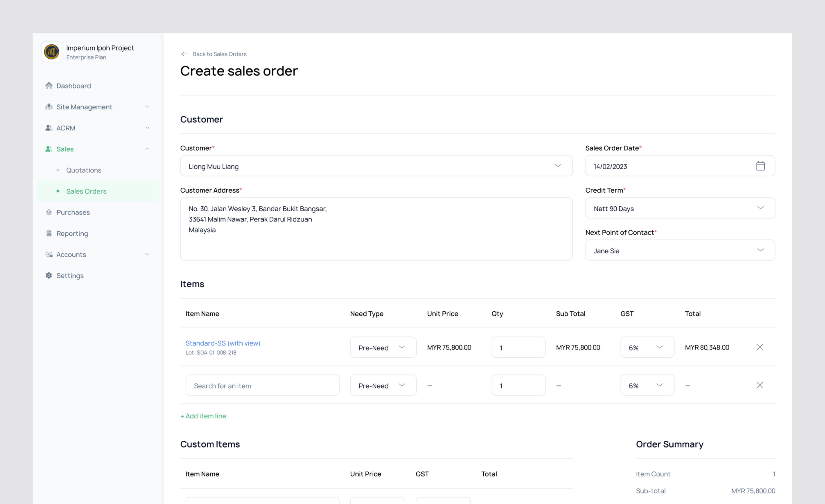825x504 pixels.
Task: Expand the Site Management menu
Action: (147, 107)
